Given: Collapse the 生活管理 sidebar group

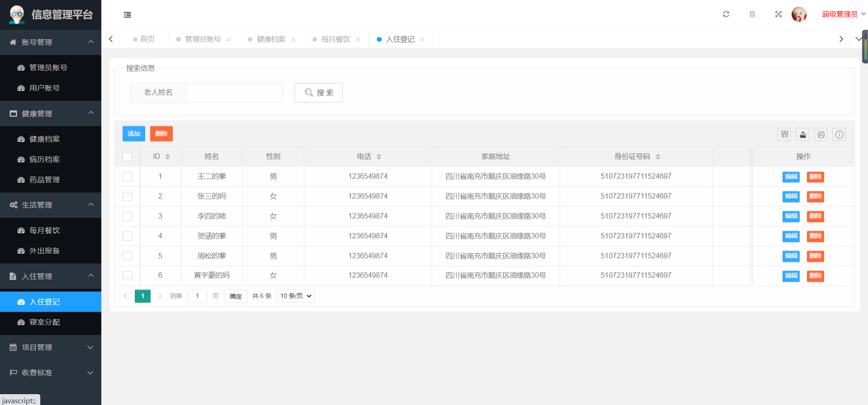Looking at the screenshot, I should click(51, 205).
